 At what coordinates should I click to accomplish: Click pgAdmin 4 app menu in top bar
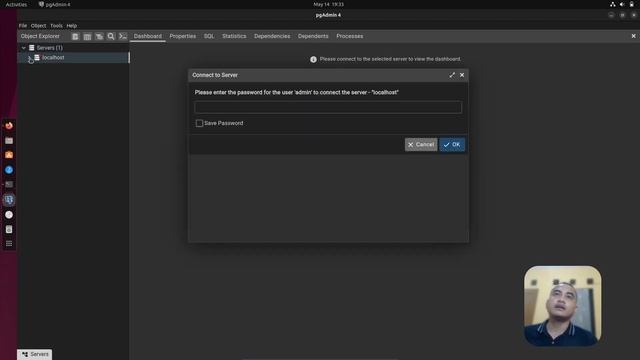[x=55, y=4]
